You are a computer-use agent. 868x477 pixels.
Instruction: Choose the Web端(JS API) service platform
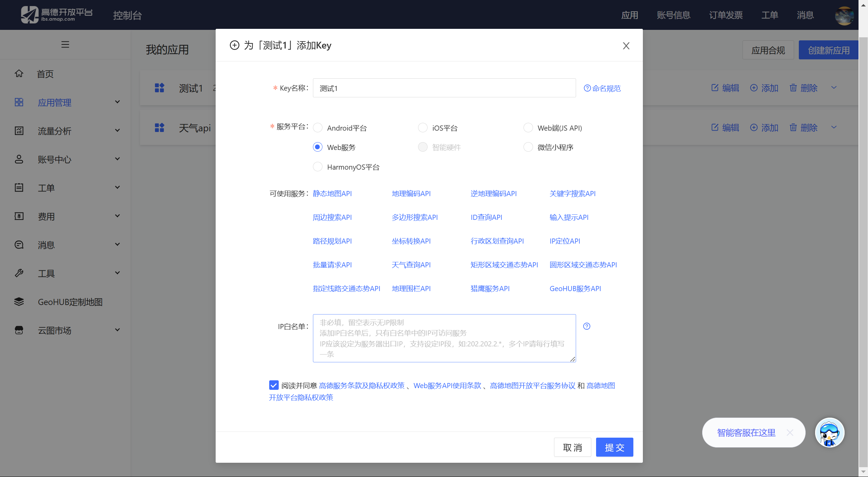pos(528,128)
